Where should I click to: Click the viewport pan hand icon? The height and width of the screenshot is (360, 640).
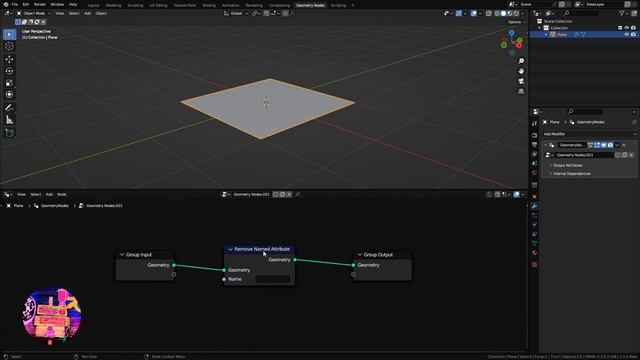521,71
